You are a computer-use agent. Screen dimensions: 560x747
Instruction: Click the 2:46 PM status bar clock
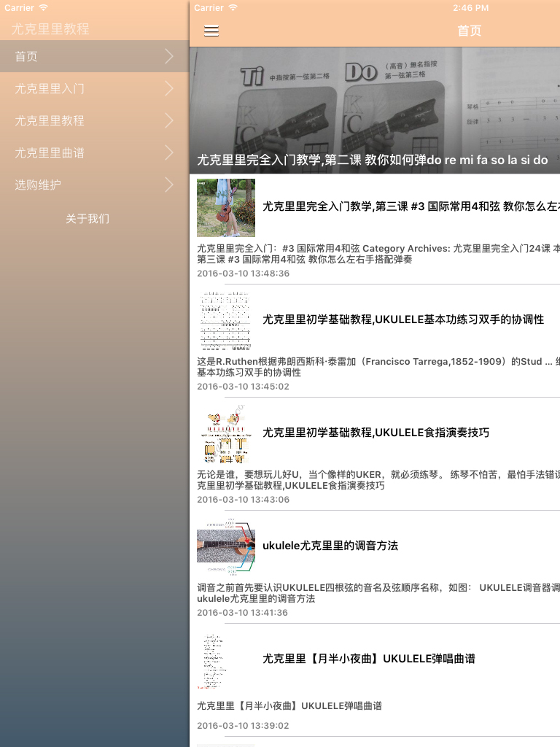tap(470, 7)
